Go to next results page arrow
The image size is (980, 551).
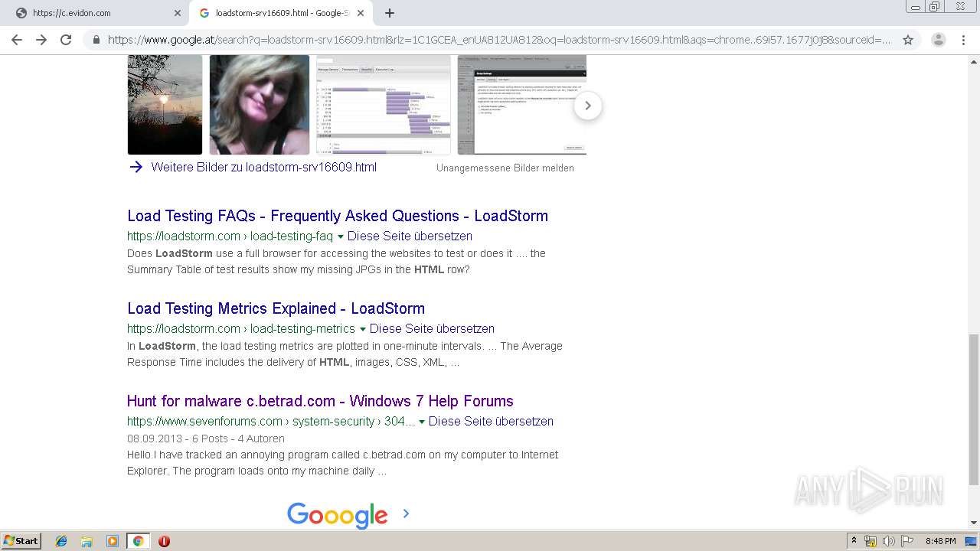point(406,514)
